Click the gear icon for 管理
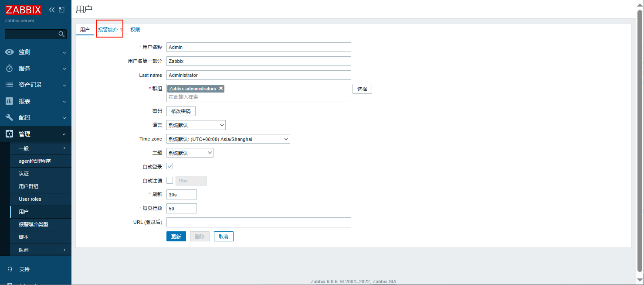644x285 pixels. [9, 134]
